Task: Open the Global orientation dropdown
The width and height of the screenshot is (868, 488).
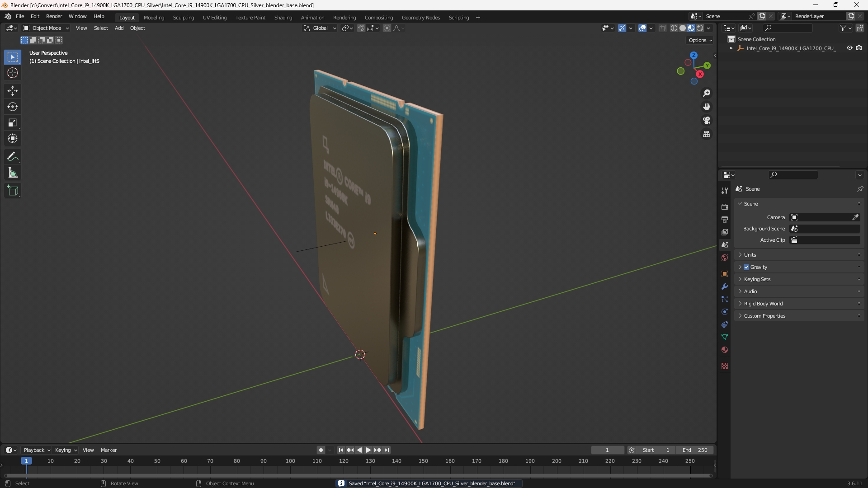Action: (x=320, y=28)
